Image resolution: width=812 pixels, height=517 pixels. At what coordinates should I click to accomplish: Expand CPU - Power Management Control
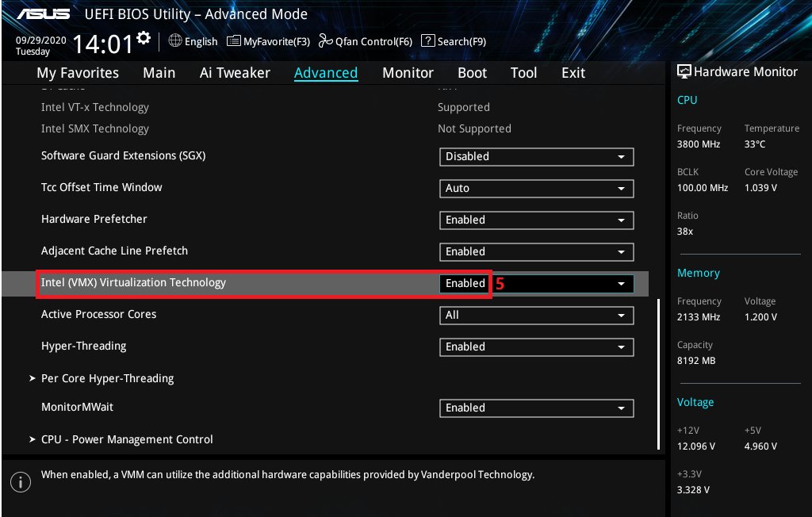click(127, 439)
